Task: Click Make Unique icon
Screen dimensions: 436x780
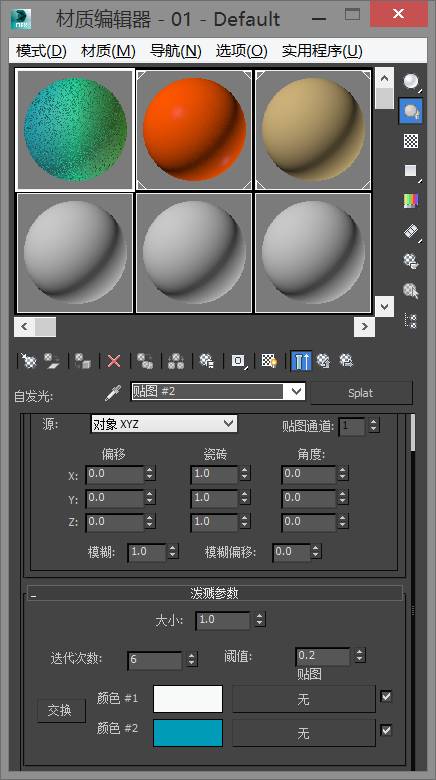Action: (x=176, y=361)
